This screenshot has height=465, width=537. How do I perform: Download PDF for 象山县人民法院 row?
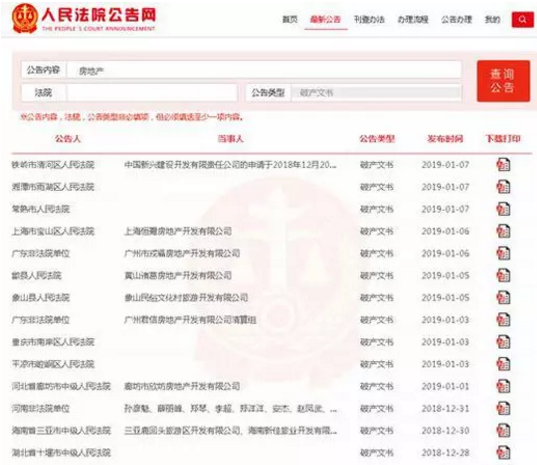click(x=503, y=298)
